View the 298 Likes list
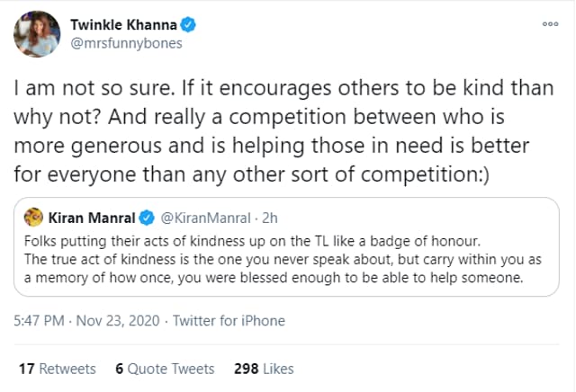The width and height of the screenshot is (576, 392). pos(264,369)
